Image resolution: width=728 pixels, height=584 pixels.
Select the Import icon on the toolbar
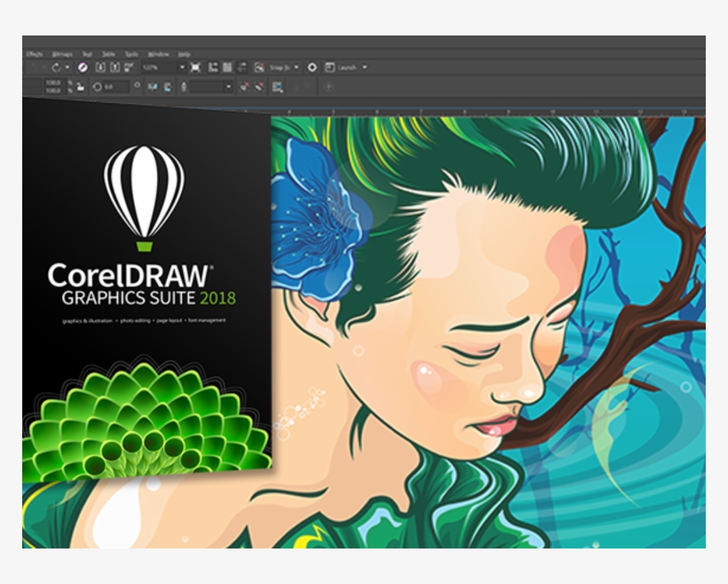tap(100, 65)
